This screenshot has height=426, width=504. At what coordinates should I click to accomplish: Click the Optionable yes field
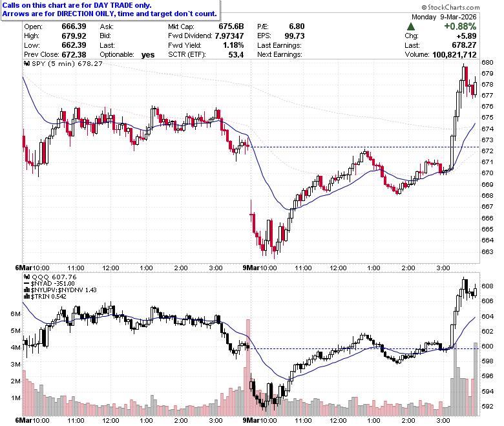coord(127,55)
